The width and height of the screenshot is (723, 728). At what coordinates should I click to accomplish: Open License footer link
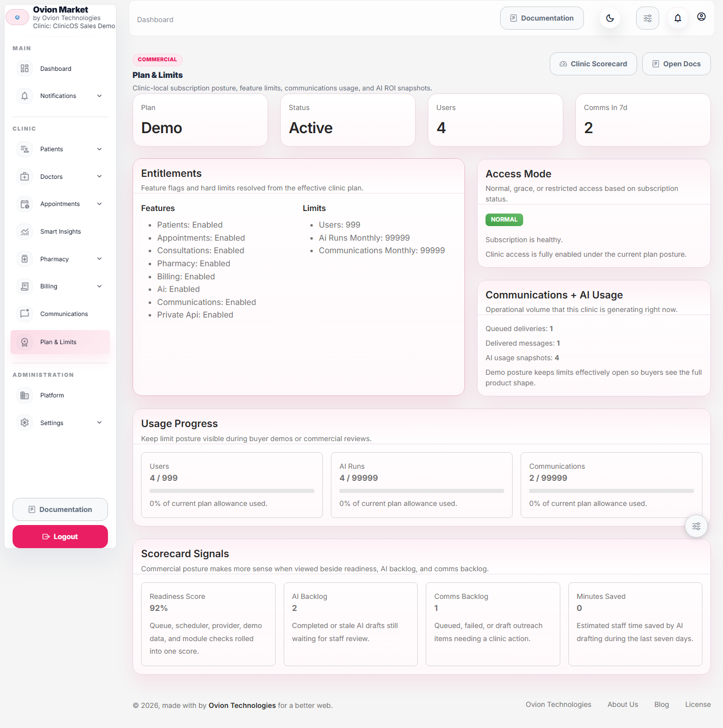(x=698, y=704)
